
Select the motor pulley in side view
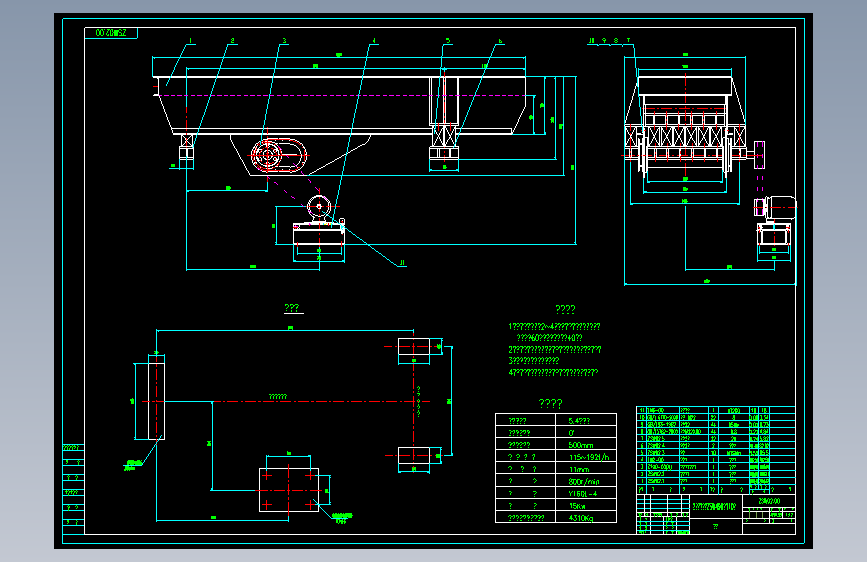click(x=318, y=207)
